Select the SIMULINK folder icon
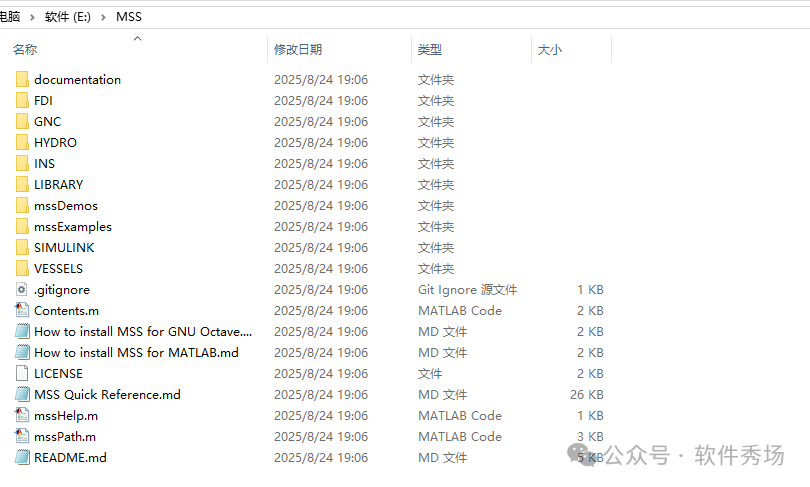Viewport: 810px width, 487px height. 22,247
